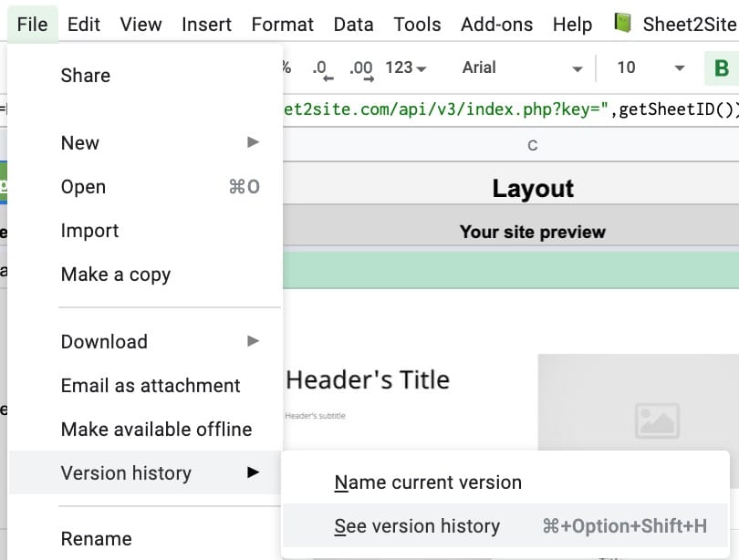Image resolution: width=739 pixels, height=560 pixels.
Task: Click the green Sheet2Site book icon
Action: pyautogui.click(x=623, y=25)
